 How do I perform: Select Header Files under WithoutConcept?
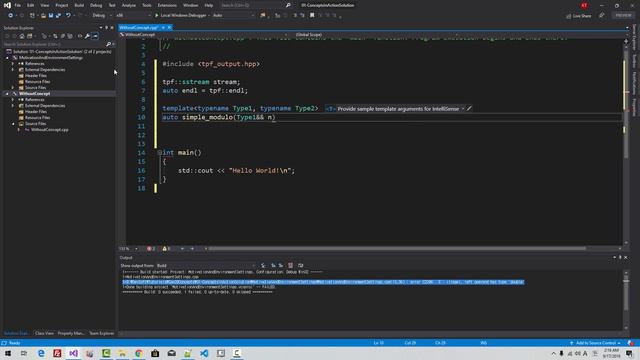[x=36, y=111]
